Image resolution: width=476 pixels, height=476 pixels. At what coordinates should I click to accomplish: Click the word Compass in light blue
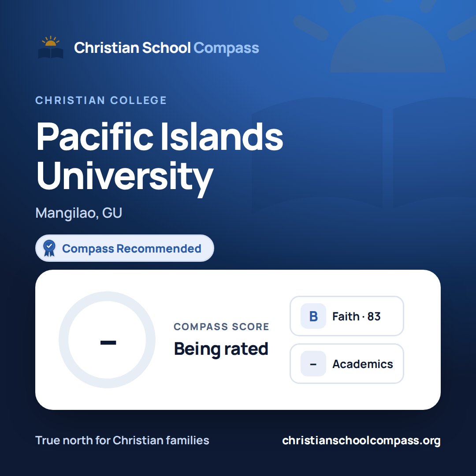(226, 48)
